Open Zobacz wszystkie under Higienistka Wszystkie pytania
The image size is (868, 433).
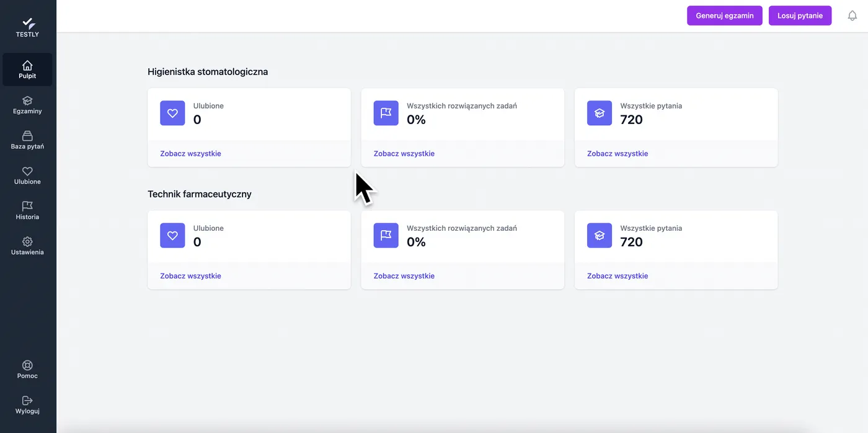pyautogui.click(x=618, y=153)
